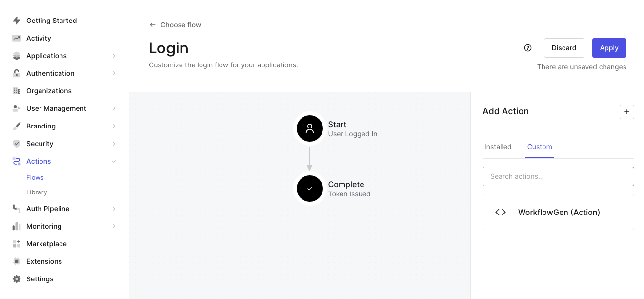Image resolution: width=644 pixels, height=299 pixels.
Task: Click the back arrow to Choose flow
Action: [153, 25]
